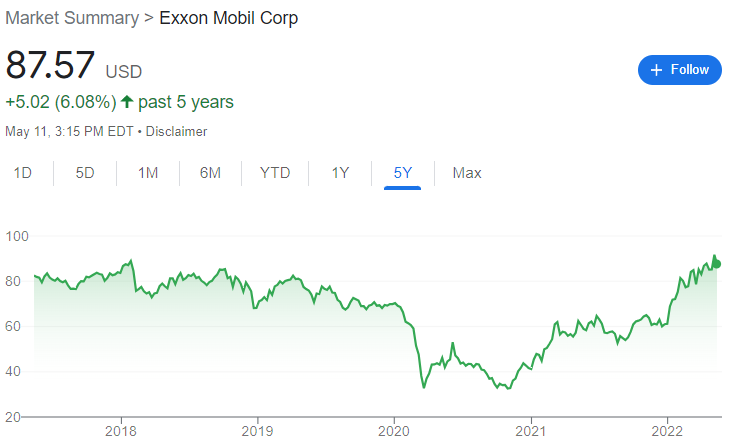Click the Follow button
This screenshot has height=447, width=752.
coord(679,70)
